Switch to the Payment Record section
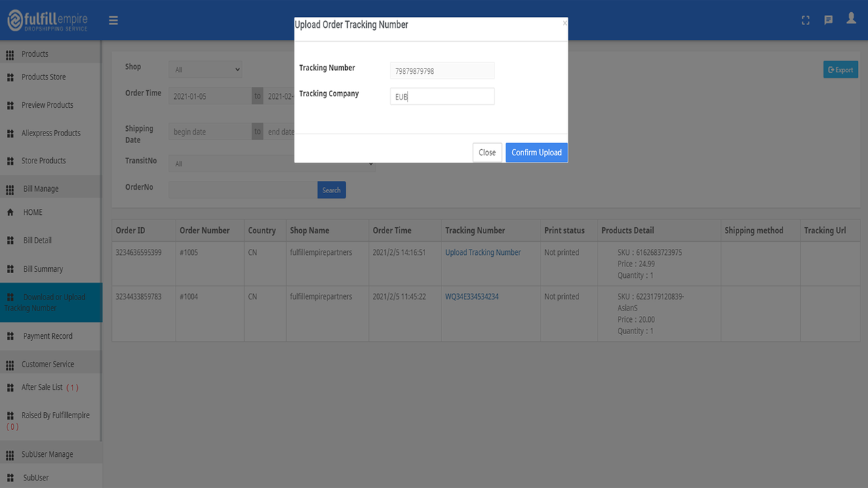The image size is (868, 488). click(x=46, y=335)
